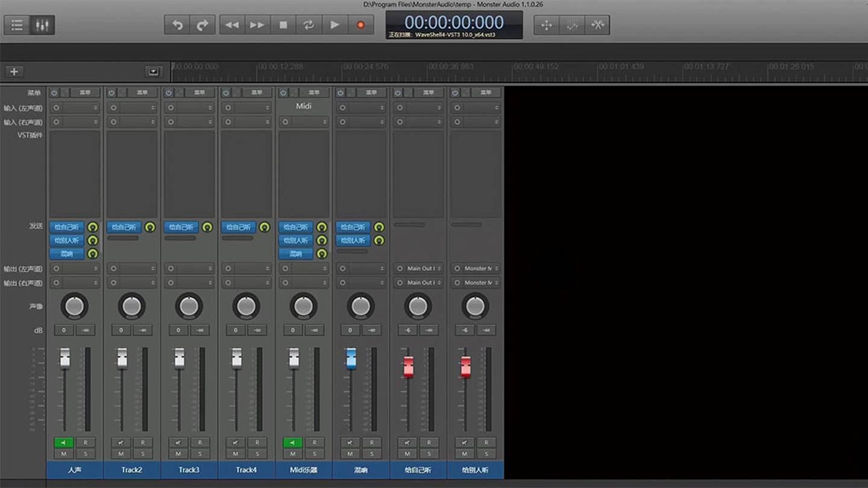Click the timeline ruler at 00:00:24:576

coord(366,66)
